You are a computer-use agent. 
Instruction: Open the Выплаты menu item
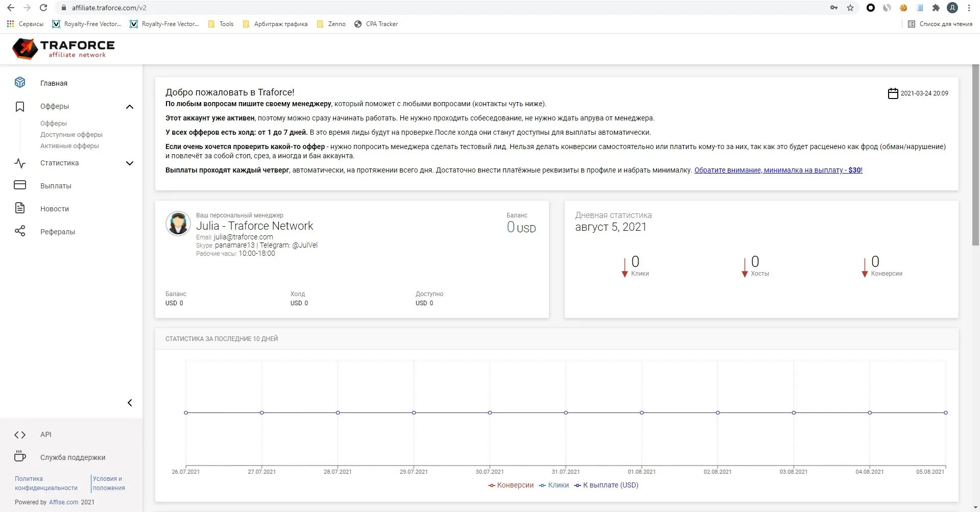pos(56,186)
